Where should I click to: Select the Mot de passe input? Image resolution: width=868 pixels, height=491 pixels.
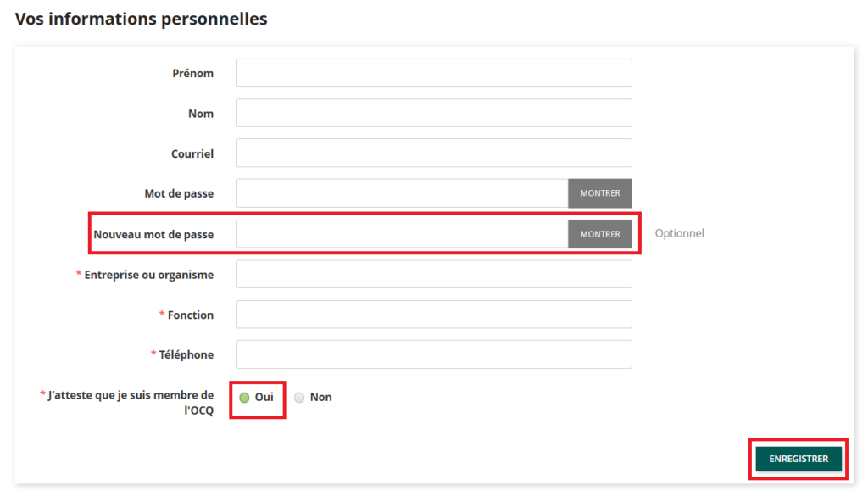[x=402, y=193]
